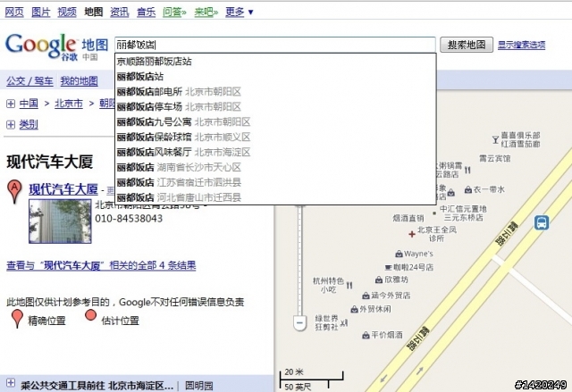This screenshot has width=572, height=392.
Task: Click the red A map marker pin
Action: click(x=14, y=191)
